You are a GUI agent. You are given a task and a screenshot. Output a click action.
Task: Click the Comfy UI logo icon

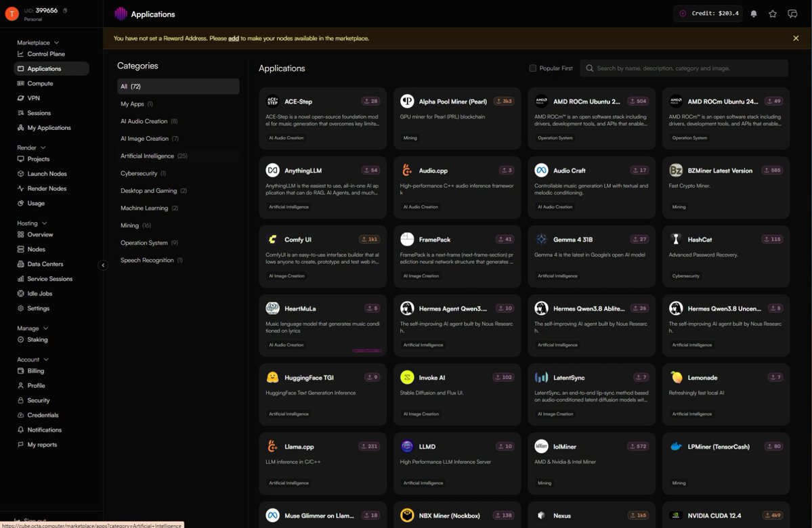click(x=272, y=239)
